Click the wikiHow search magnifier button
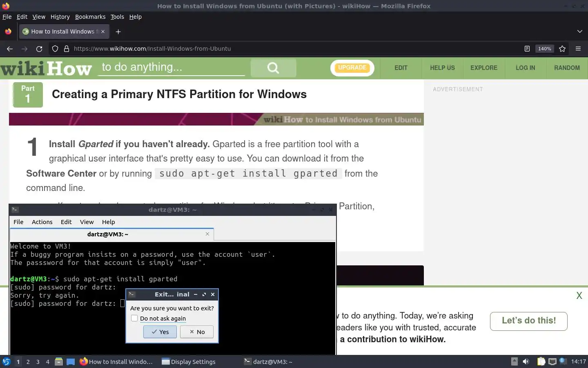Viewport: 588px width, 368px height. 273,68
